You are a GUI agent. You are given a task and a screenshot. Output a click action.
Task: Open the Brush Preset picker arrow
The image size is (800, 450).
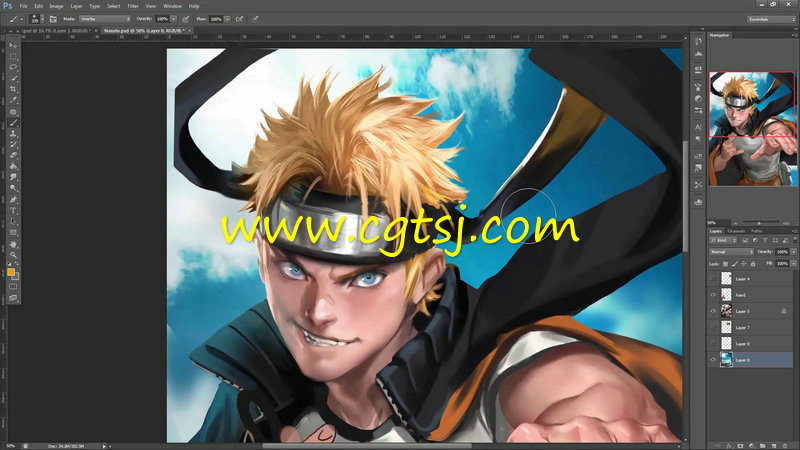coord(42,19)
